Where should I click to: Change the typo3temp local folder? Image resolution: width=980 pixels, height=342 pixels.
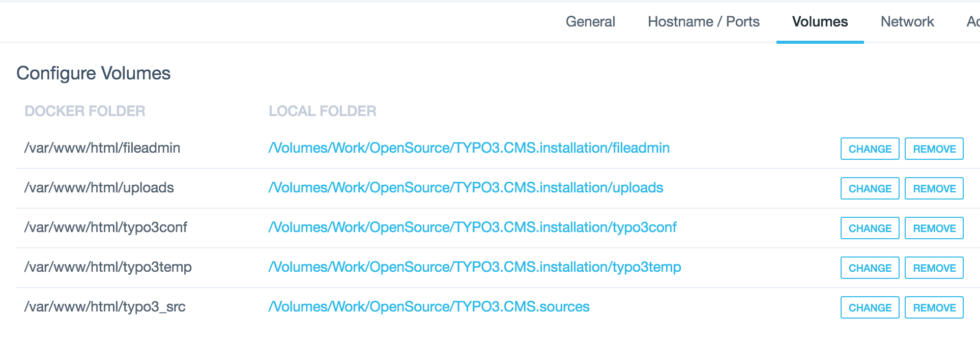pyautogui.click(x=870, y=268)
